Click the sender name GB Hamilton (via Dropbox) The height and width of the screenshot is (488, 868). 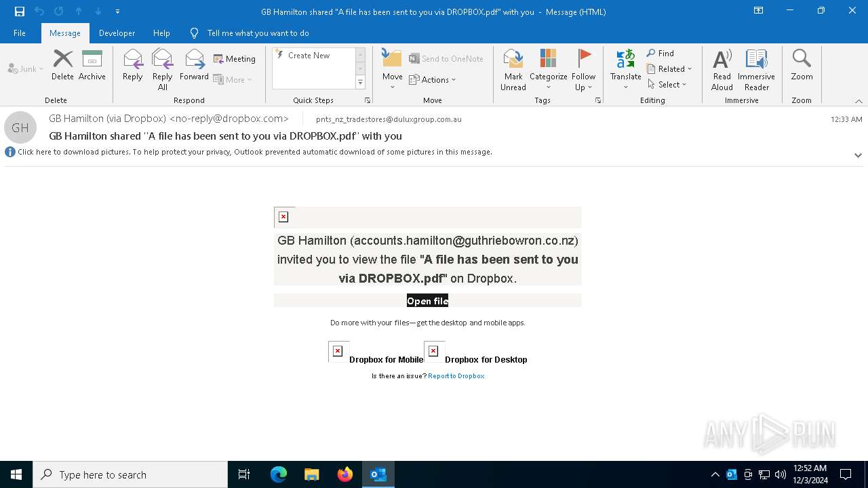[169, 119]
